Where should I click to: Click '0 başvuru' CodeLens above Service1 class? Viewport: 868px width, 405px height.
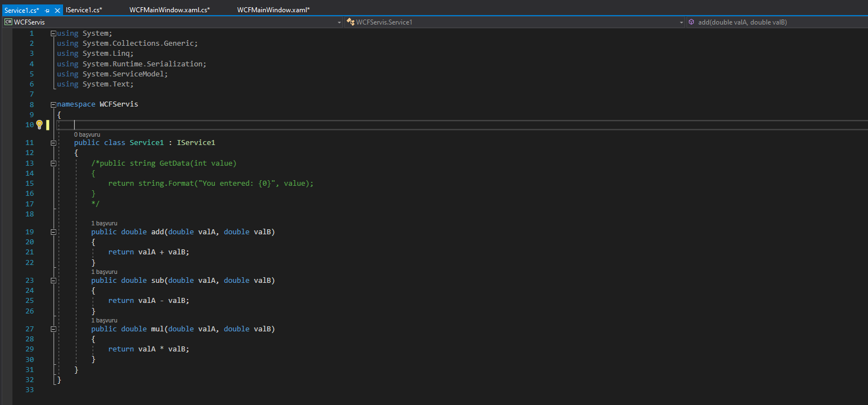click(87, 134)
